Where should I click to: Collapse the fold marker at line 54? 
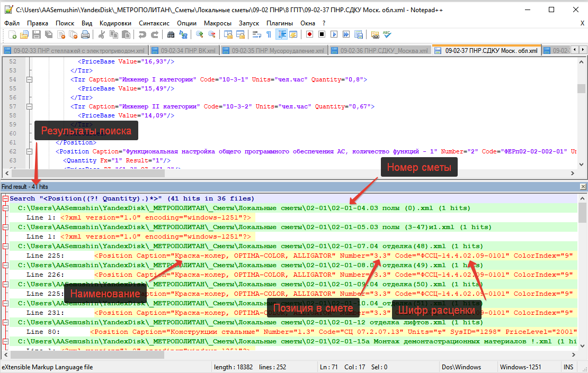(x=29, y=79)
